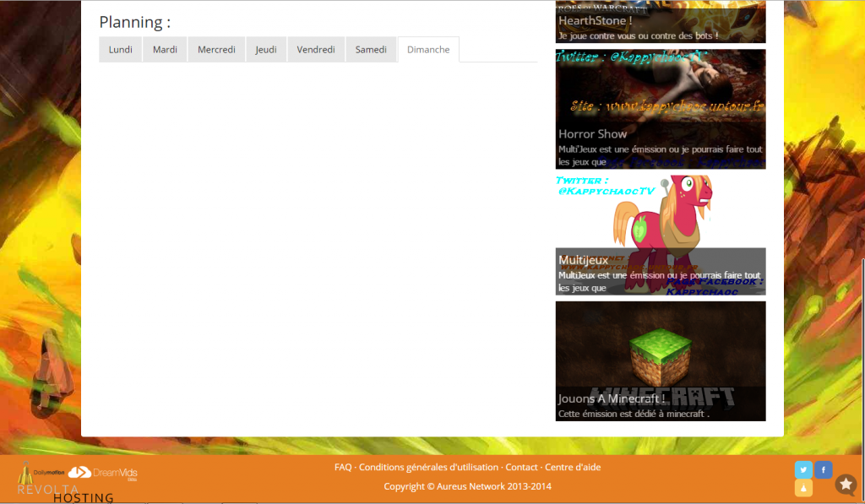Click the yellow flame icon in footer
The width and height of the screenshot is (865, 504).
click(x=803, y=488)
